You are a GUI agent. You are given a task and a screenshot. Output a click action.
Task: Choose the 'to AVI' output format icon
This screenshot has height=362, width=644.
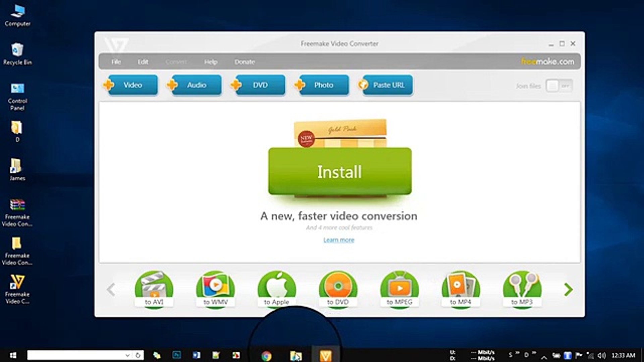pyautogui.click(x=154, y=289)
